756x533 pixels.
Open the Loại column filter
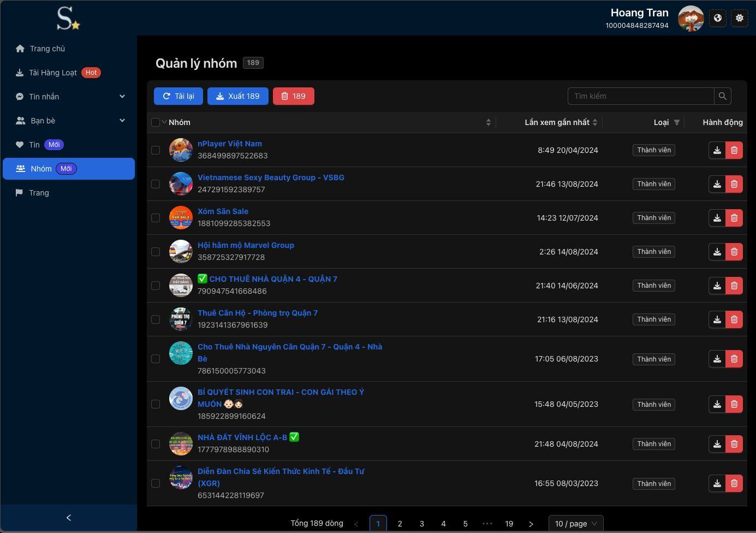pos(677,122)
